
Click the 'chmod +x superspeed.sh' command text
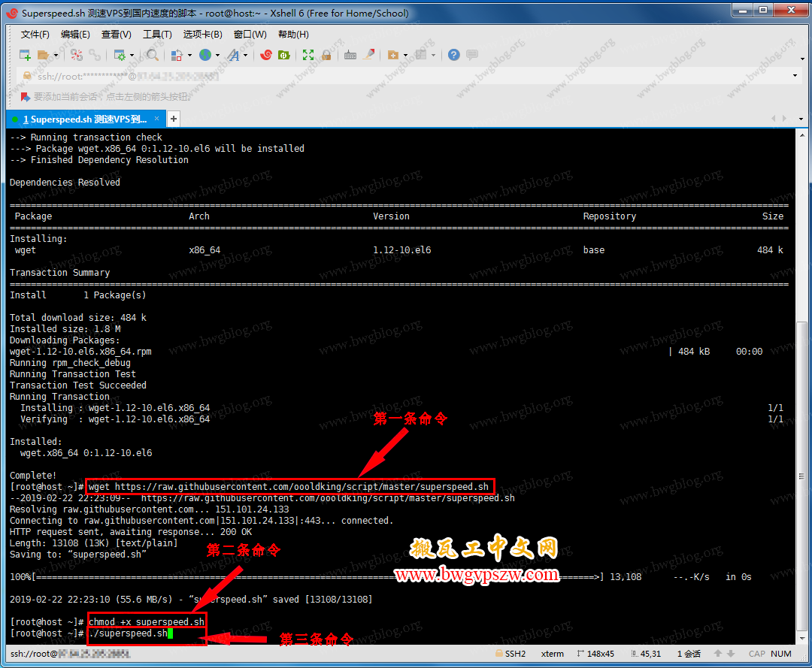(x=147, y=622)
